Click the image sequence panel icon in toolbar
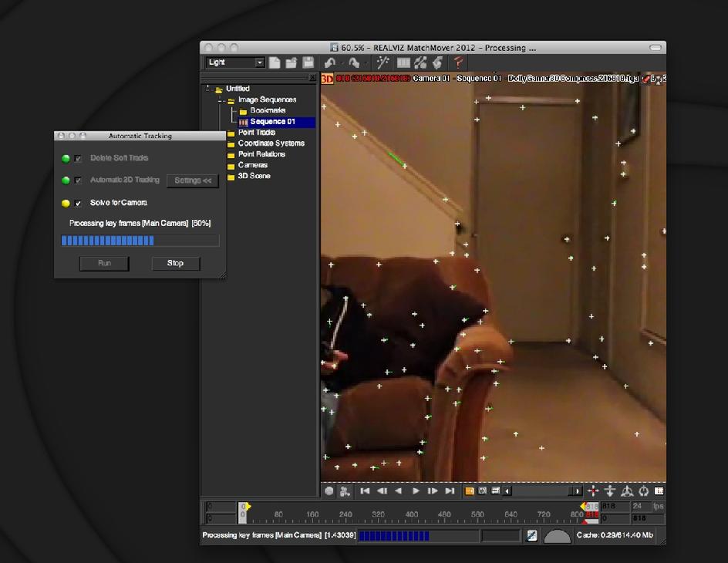Viewport: 728px width, 563px height. [403, 62]
